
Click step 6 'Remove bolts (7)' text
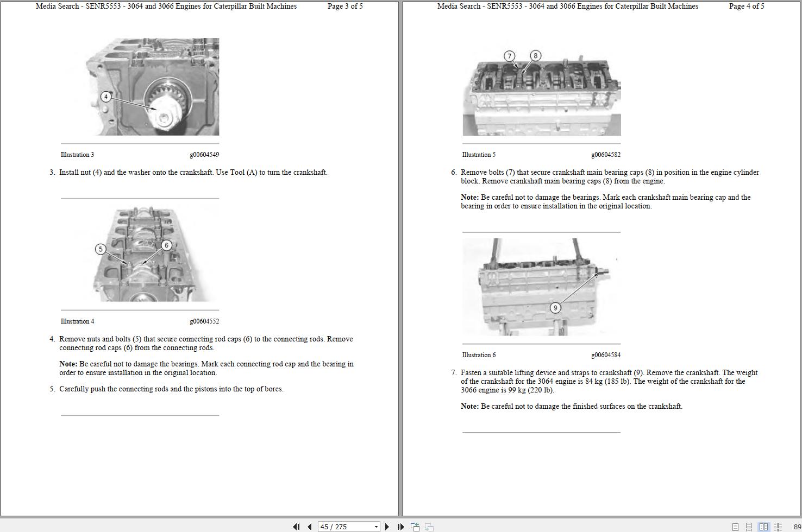610,176
